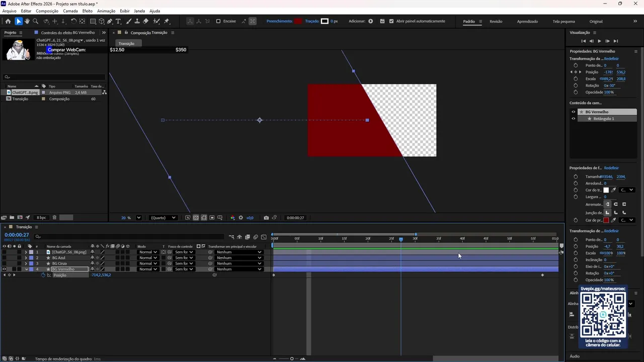This screenshot has width=644, height=362.
Task: Hide BG Vermelho in Conteúdo da camada list
Action: [x=573, y=112]
